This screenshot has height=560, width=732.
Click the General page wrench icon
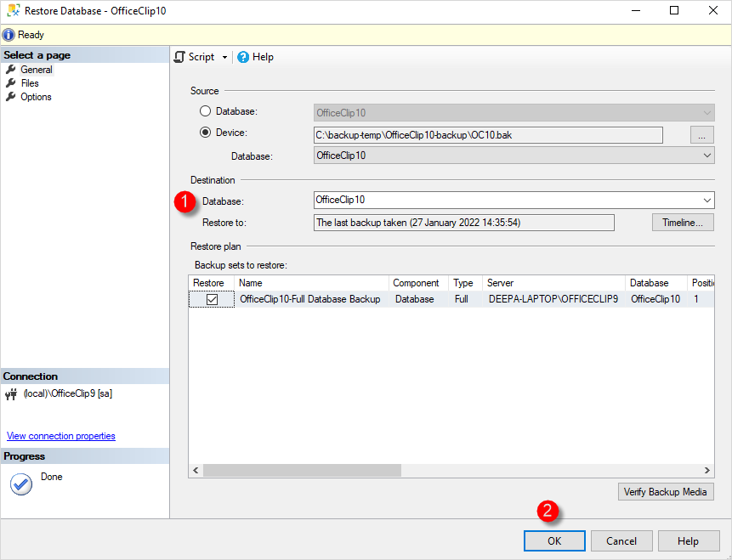pos(10,70)
